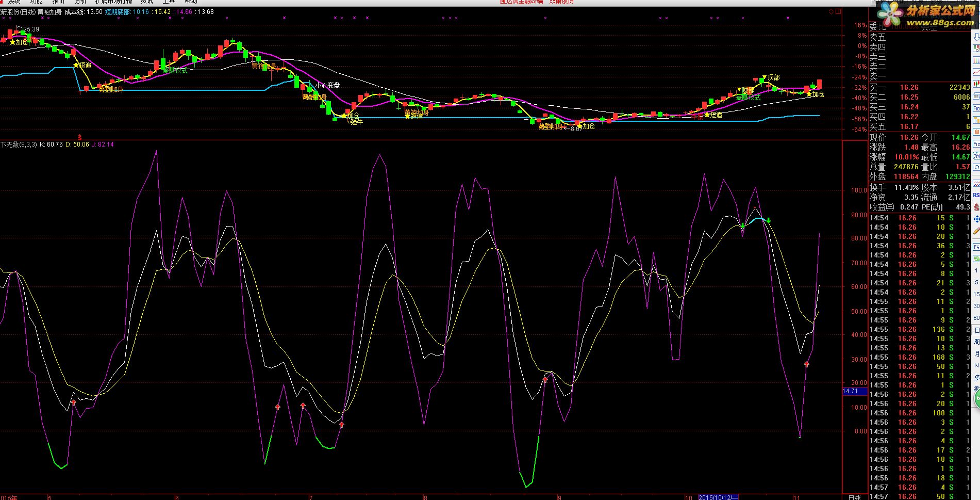The width and height of the screenshot is (980, 500).
Task: Switch to 30-minute period
Action: 976,305
